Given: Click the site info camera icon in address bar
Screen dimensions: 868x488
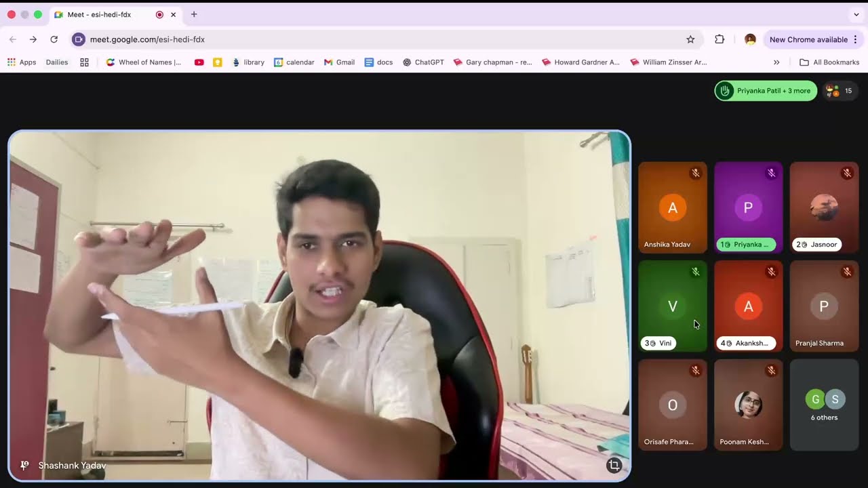Looking at the screenshot, I should [79, 39].
